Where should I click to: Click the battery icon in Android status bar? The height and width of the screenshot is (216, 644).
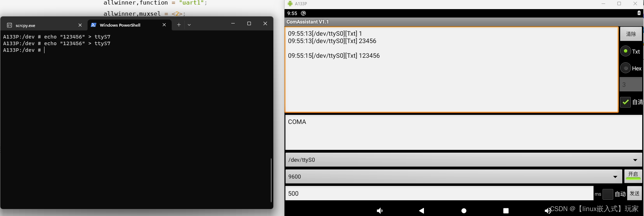click(x=639, y=13)
